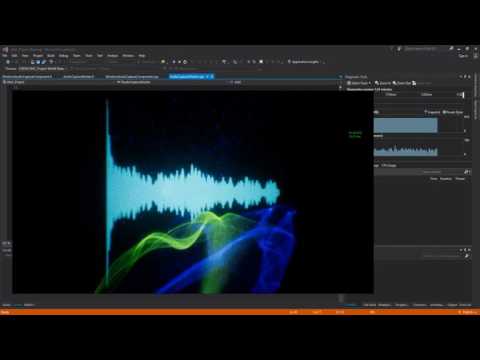Click the memory usage graph in Diagnostic Tools

(x=405, y=126)
